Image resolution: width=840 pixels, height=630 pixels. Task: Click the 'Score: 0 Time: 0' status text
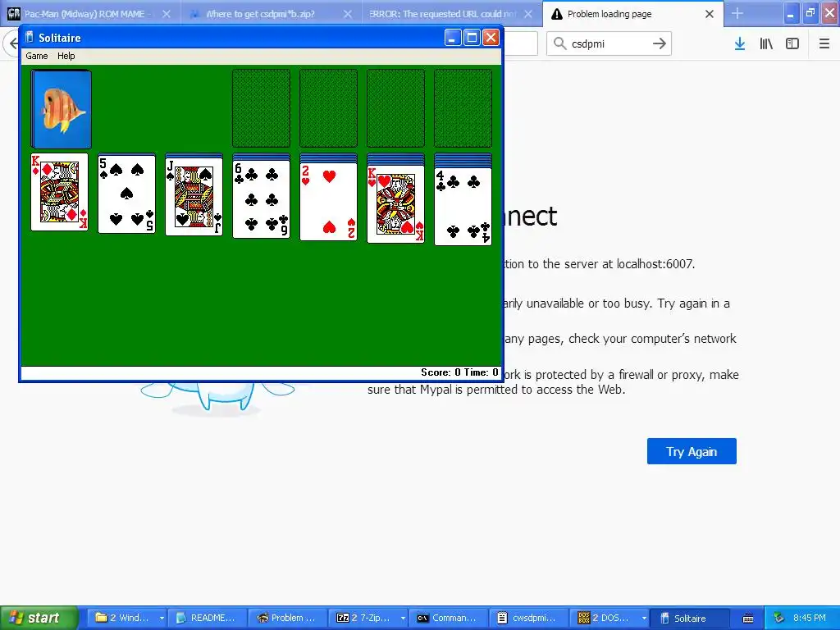pyautogui.click(x=459, y=372)
